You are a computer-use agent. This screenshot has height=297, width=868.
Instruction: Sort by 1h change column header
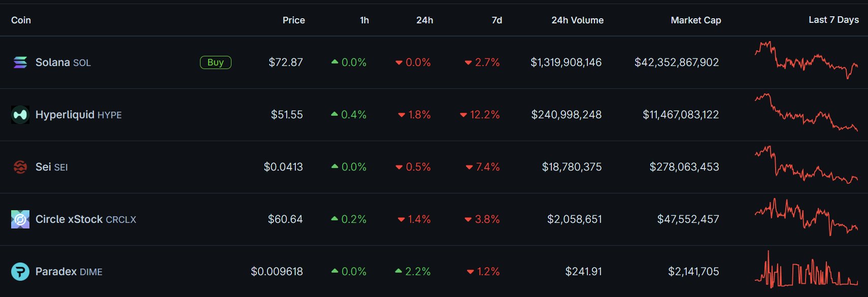click(364, 20)
